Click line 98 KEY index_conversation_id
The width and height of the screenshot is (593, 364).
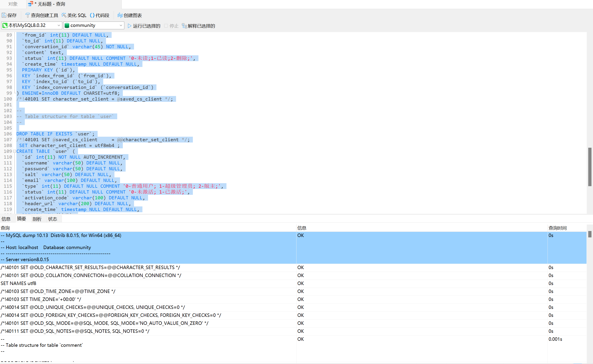(x=88, y=87)
